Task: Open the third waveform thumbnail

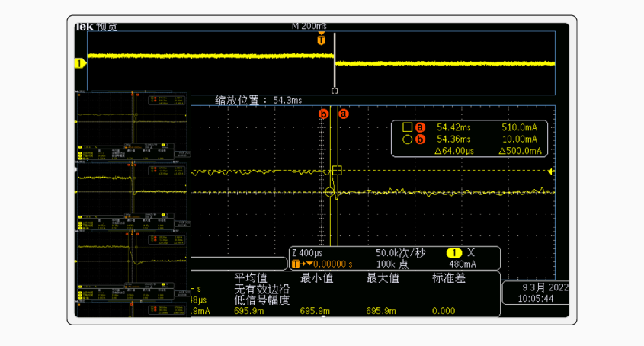Action: point(132,267)
